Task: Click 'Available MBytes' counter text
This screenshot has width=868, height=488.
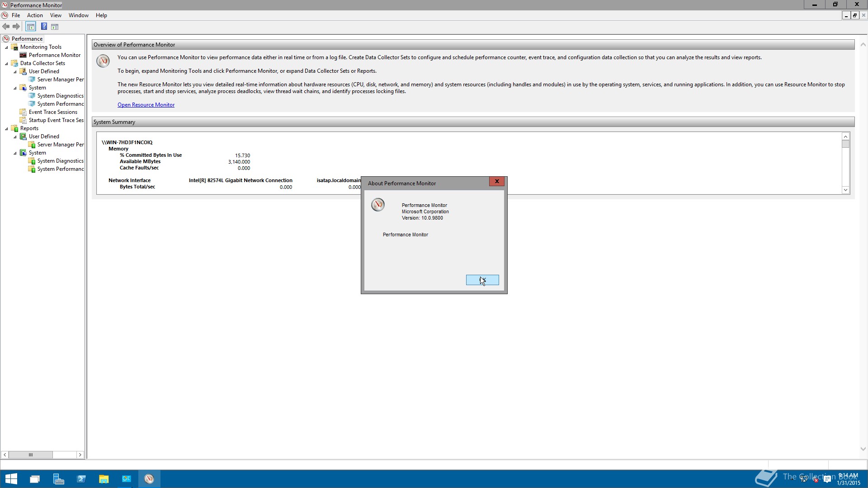Action: [x=140, y=161]
